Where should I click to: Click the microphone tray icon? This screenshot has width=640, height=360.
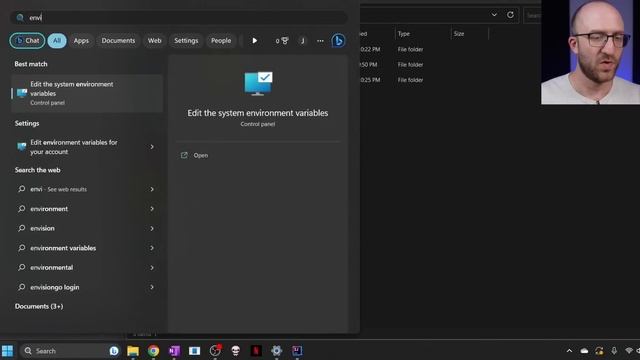click(x=614, y=351)
